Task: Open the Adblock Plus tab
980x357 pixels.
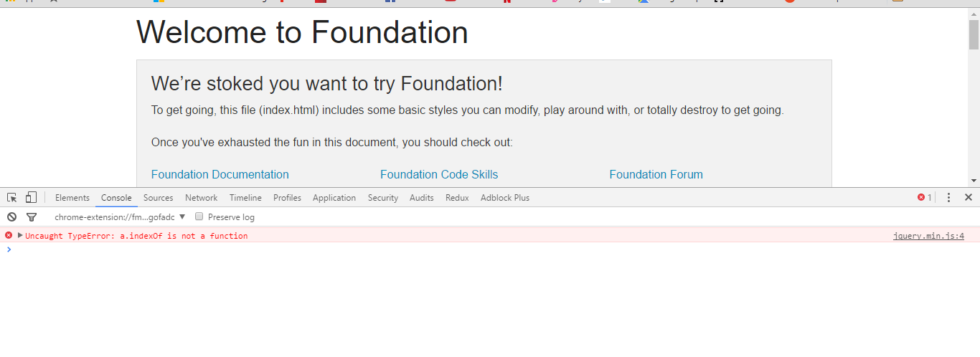Action: pos(505,198)
